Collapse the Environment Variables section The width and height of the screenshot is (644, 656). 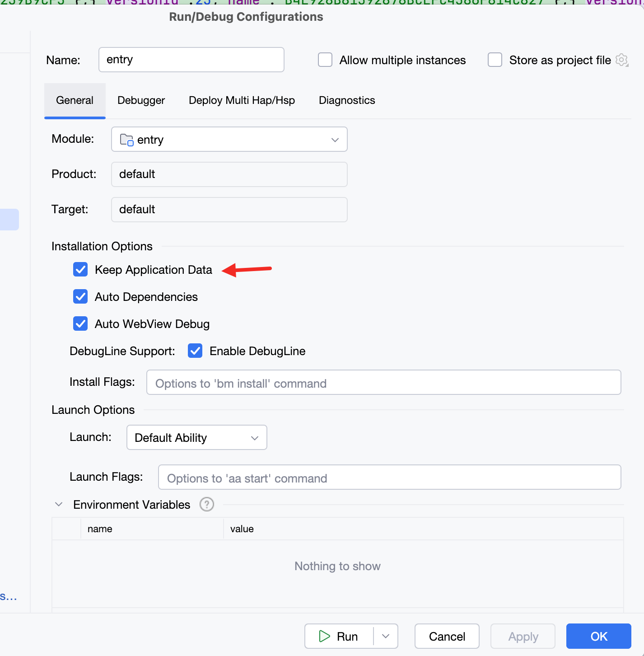click(x=59, y=504)
